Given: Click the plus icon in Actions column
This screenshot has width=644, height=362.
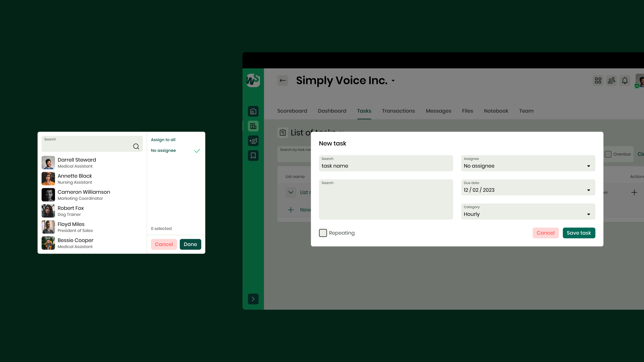Looking at the screenshot, I should pos(634,192).
